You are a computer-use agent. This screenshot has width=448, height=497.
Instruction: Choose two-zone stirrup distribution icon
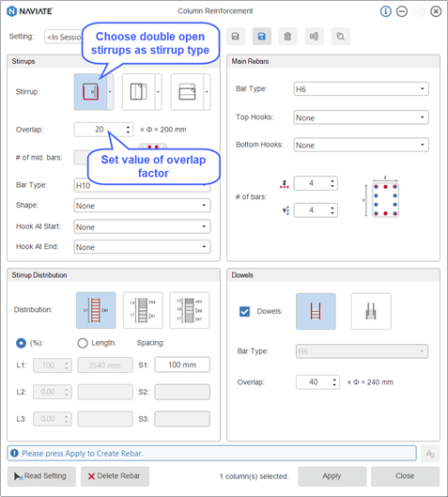click(x=143, y=310)
